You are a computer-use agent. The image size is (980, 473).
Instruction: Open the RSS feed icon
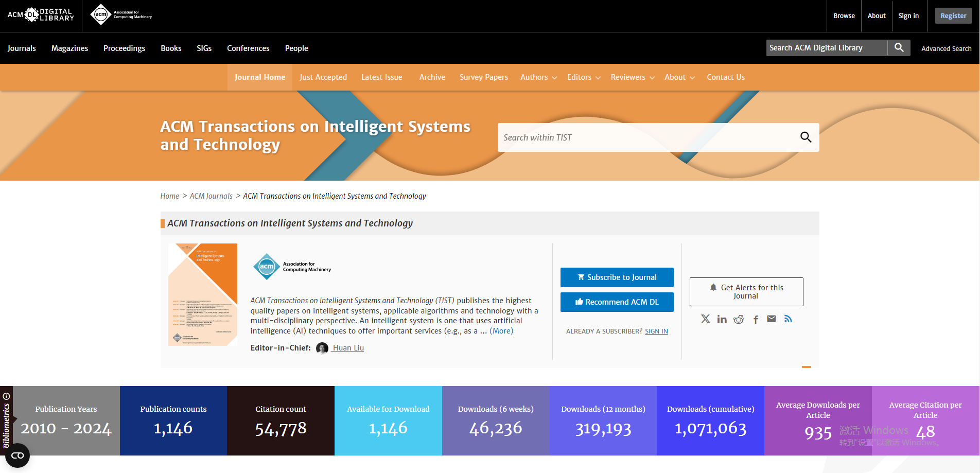788,319
